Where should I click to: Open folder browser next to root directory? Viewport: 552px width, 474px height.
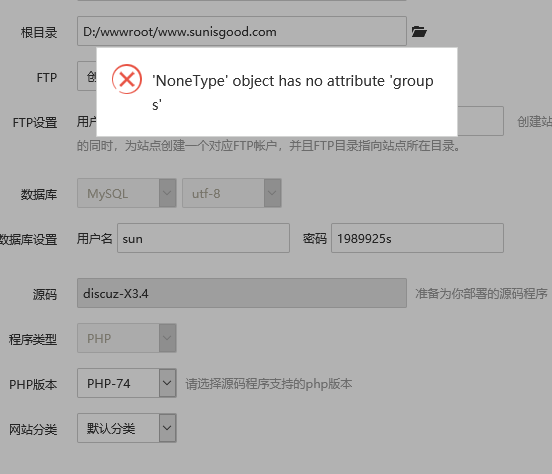click(x=419, y=32)
